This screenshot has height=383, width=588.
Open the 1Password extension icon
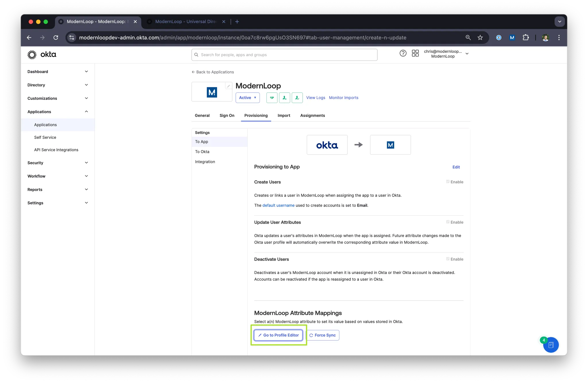(x=499, y=38)
